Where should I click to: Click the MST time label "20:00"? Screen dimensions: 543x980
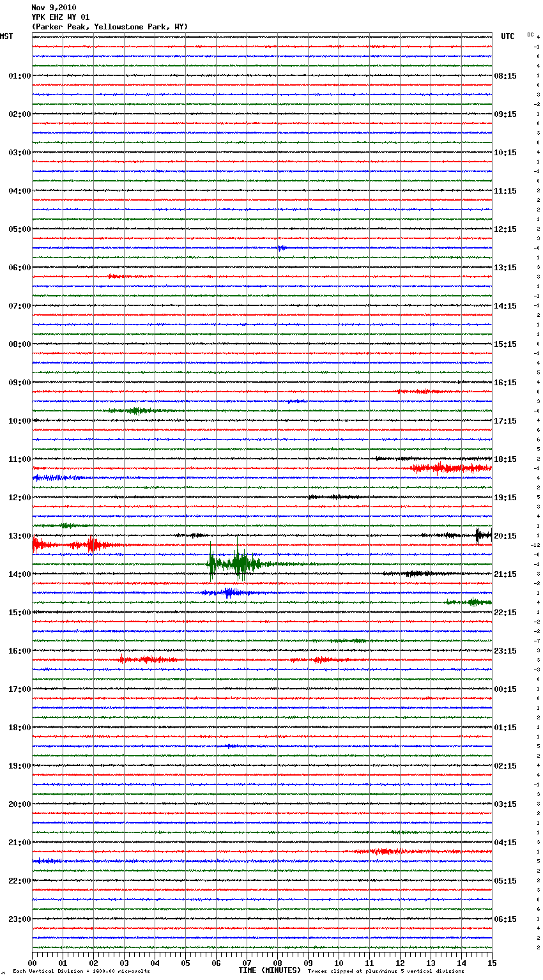pyautogui.click(x=20, y=804)
